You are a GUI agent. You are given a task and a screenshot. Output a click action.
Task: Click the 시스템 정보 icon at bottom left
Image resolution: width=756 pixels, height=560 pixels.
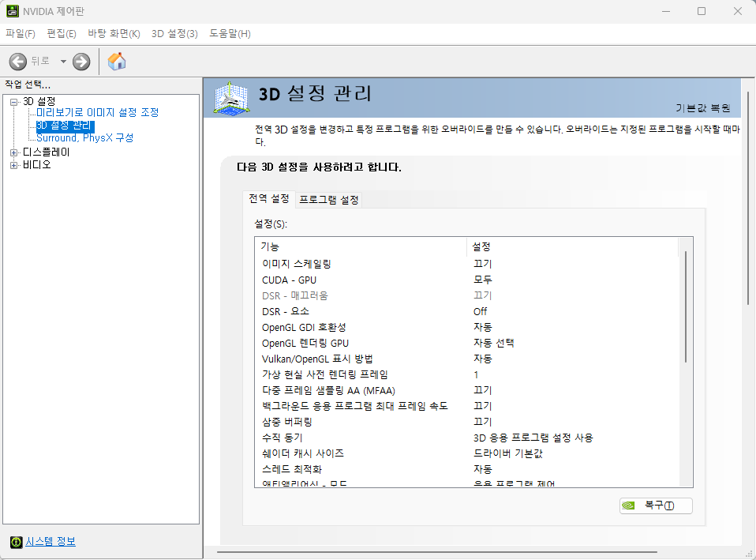[x=17, y=542]
